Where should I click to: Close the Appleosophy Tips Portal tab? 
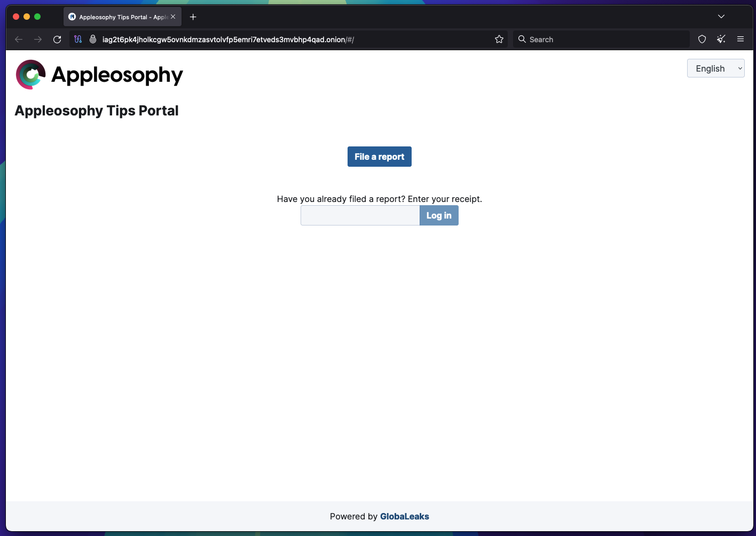(173, 17)
